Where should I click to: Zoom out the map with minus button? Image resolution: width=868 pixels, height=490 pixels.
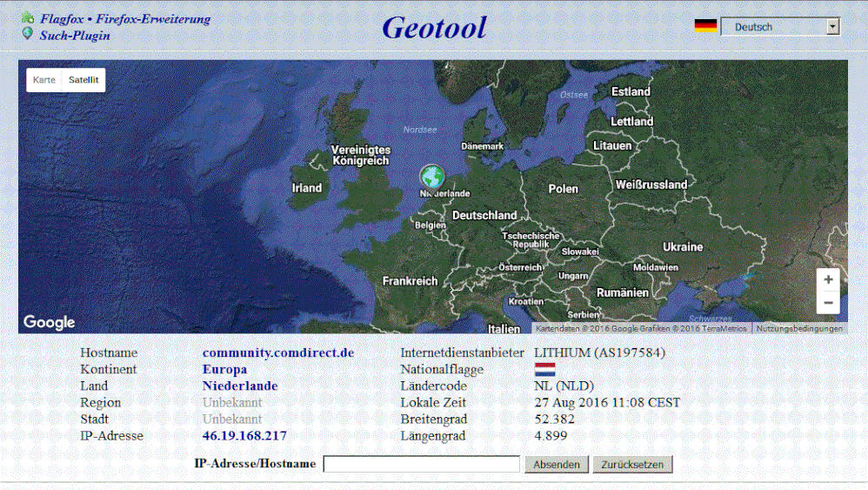click(x=828, y=303)
